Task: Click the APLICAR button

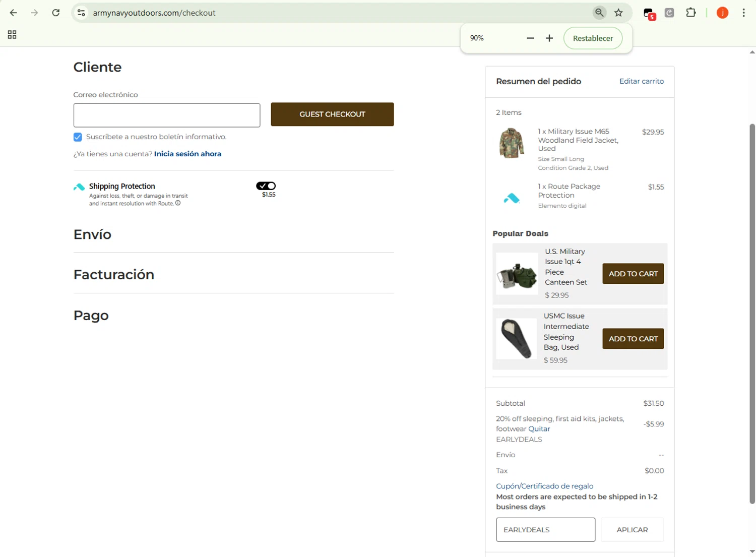Action: tap(632, 530)
